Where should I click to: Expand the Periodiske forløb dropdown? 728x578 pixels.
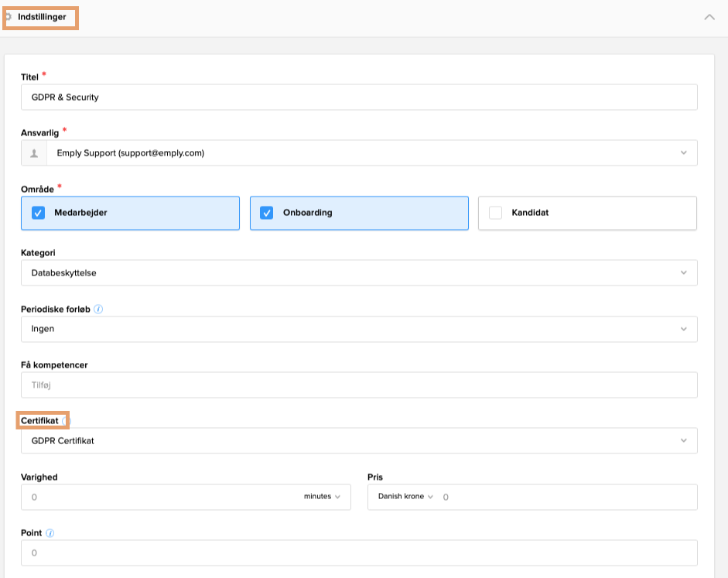(683, 329)
